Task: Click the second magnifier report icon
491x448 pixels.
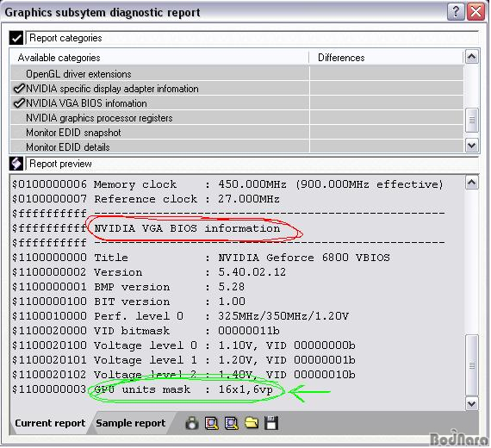Action: (x=232, y=423)
